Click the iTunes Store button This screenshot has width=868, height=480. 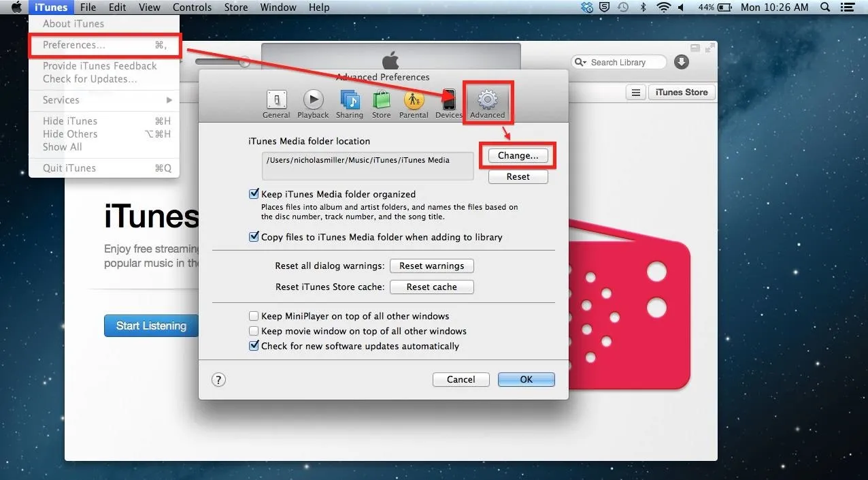682,93
